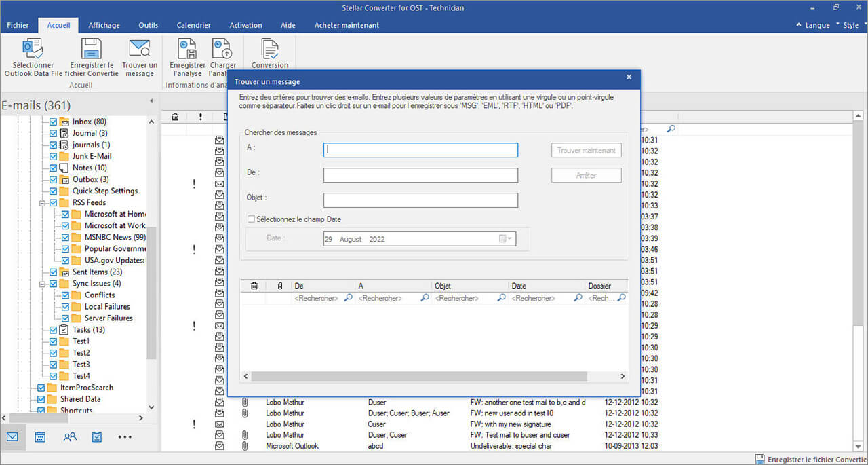
Task: Switch to the Contacts view icon
Action: [69, 437]
